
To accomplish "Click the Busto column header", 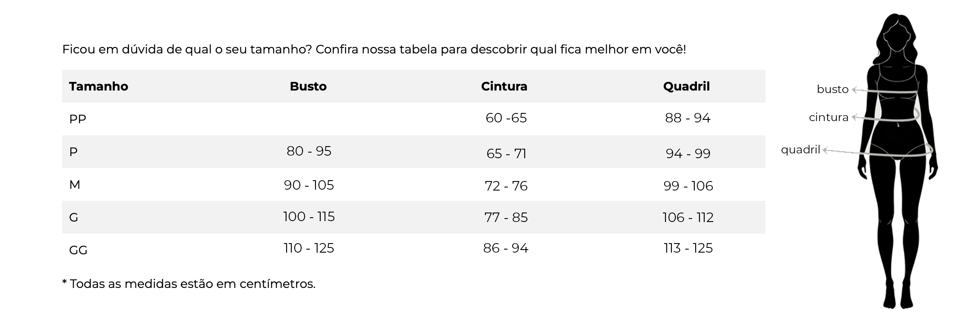I will point(308,86).
